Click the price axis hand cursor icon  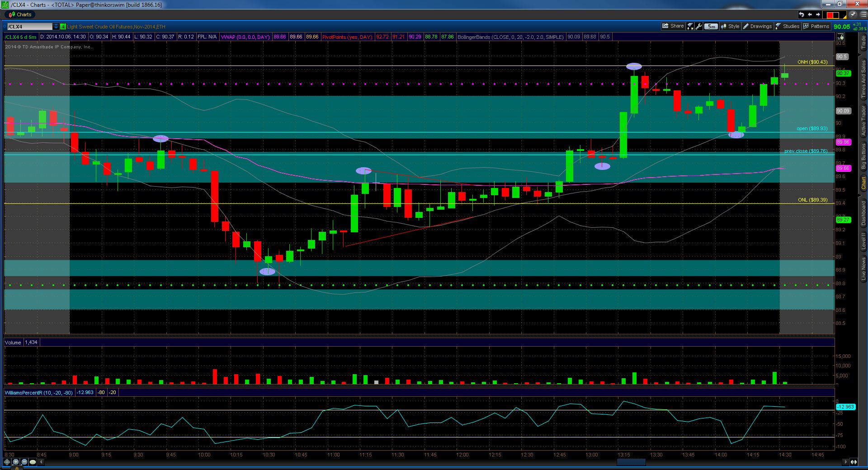pyautogui.click(x=840, y=37)
